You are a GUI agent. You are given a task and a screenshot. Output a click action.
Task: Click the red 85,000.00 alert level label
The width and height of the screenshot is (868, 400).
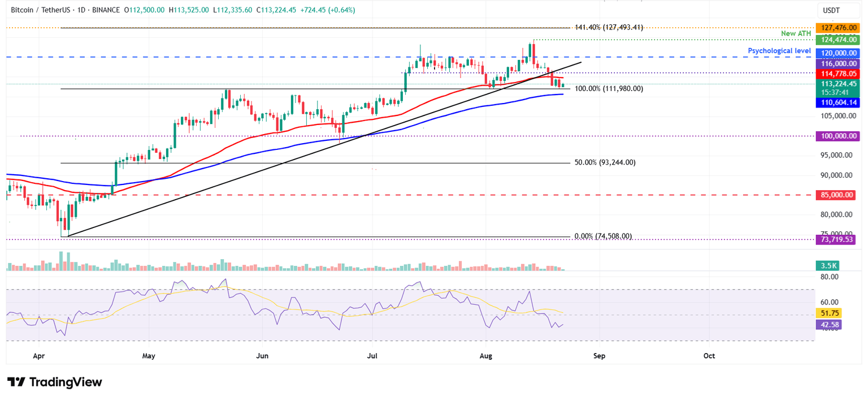coord(838,195)
